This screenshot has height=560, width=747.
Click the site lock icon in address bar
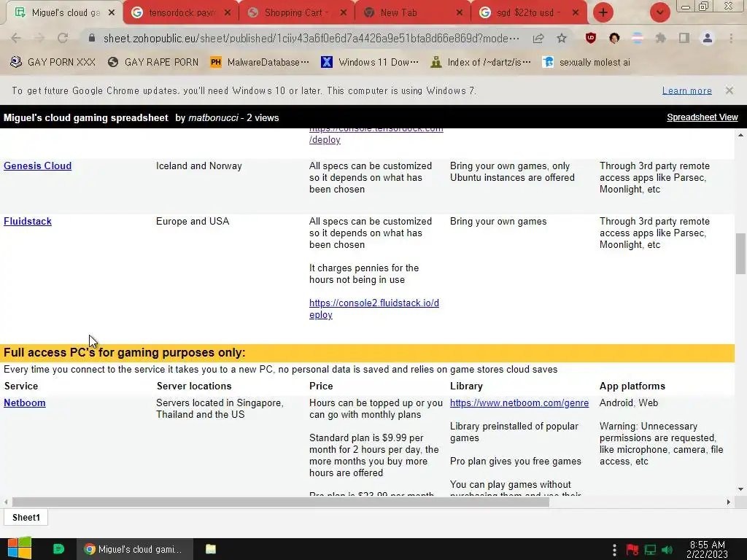click(x=92, y=38)
